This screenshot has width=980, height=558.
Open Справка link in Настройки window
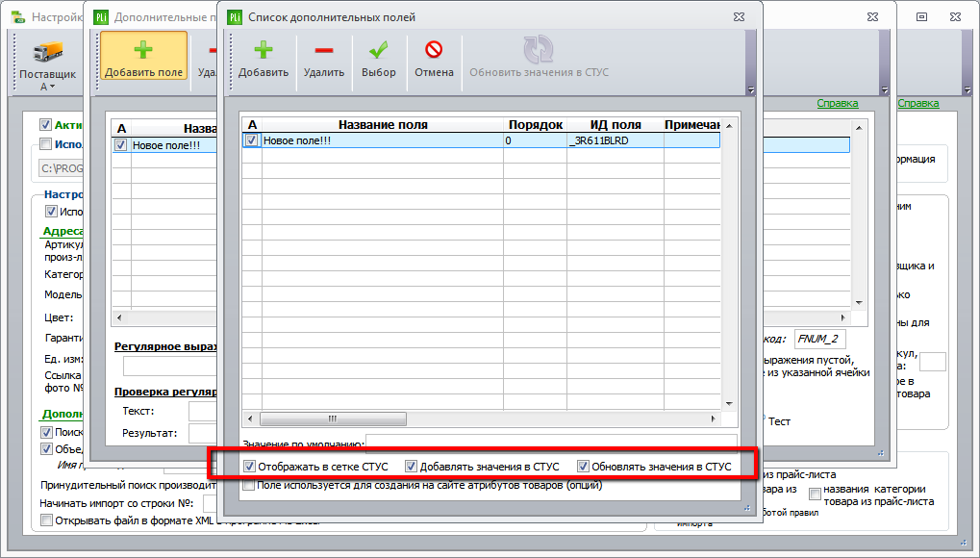pyautogui.click(x=918, y=103)
